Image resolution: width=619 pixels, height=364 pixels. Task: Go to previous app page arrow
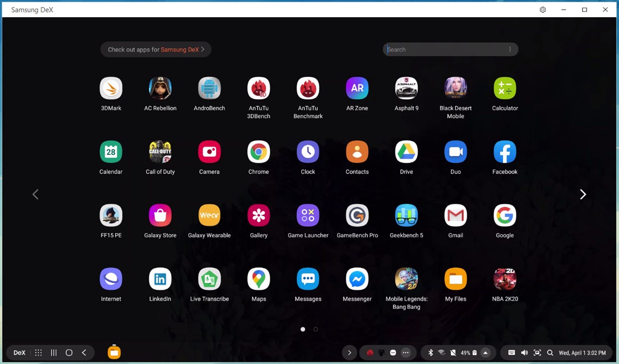(x=35, y=194)
